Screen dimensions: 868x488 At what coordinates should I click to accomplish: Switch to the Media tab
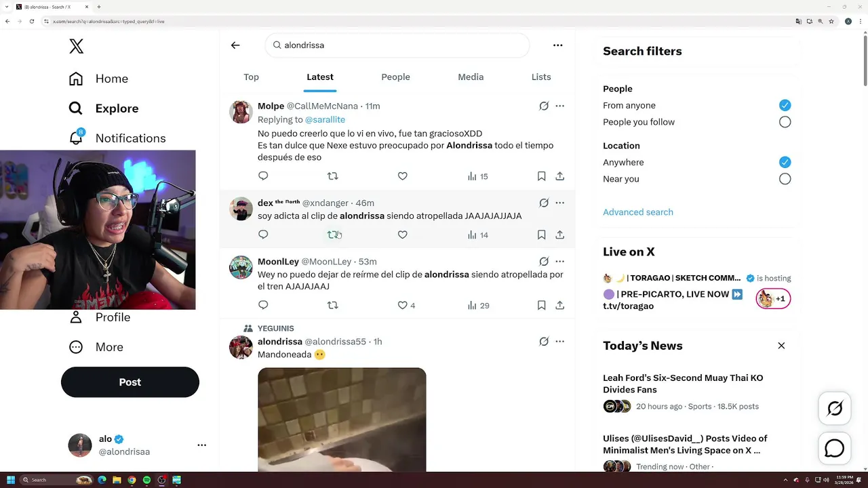pyautogui.click(x=471, y=77)
